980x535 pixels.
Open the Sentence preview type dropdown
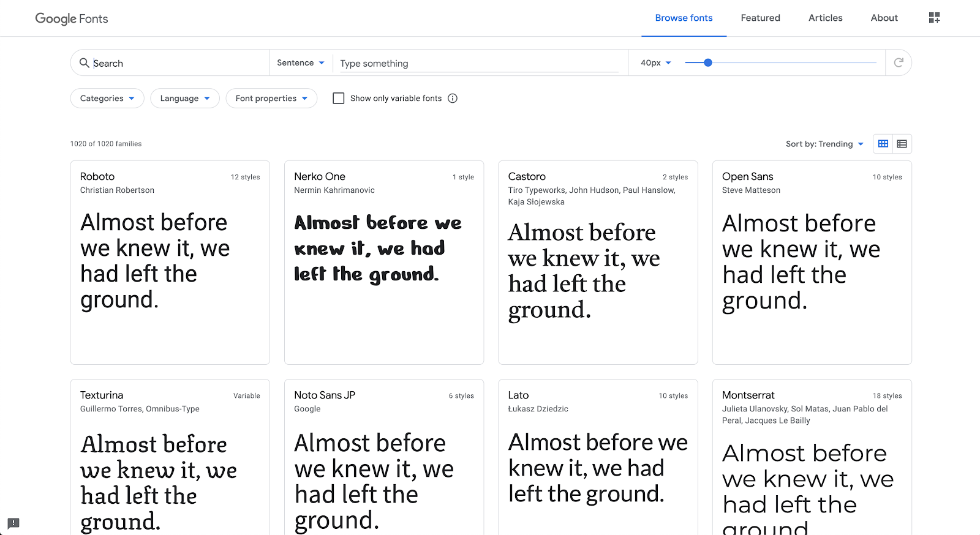(x=300, y=63)
